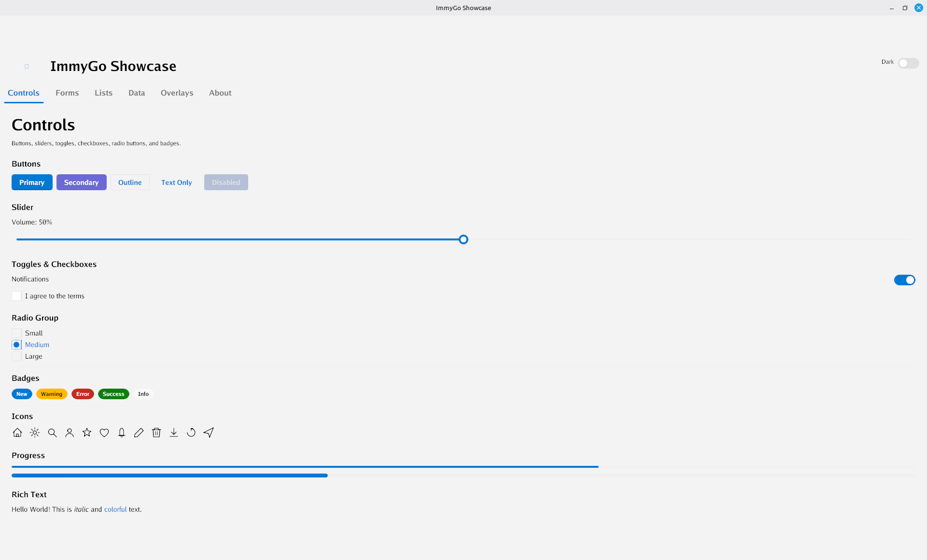Click the bell notification icon
This screenshot has height=560, width=927.
point(122,433)
